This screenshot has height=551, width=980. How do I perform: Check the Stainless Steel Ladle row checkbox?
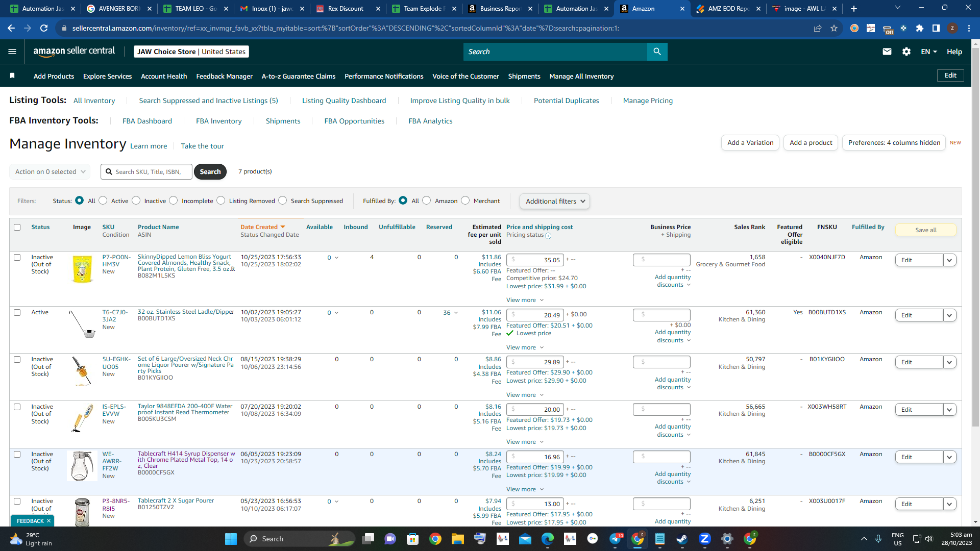click(17, 312)
